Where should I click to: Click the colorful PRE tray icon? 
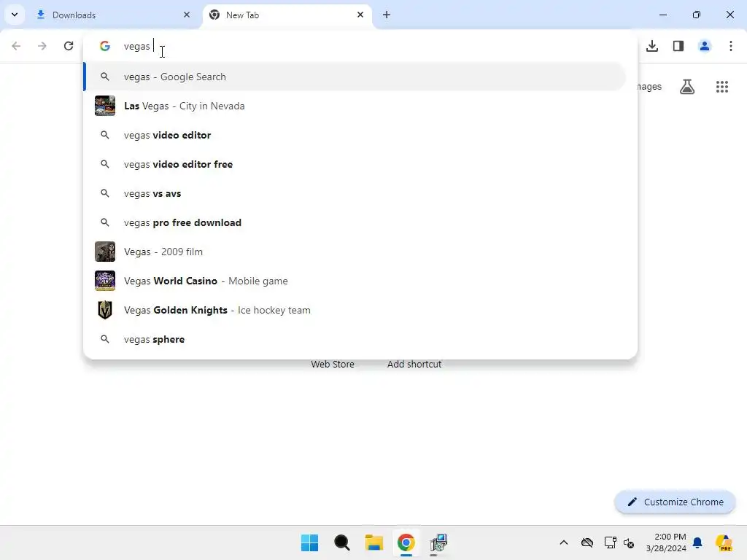coord(724,542)
